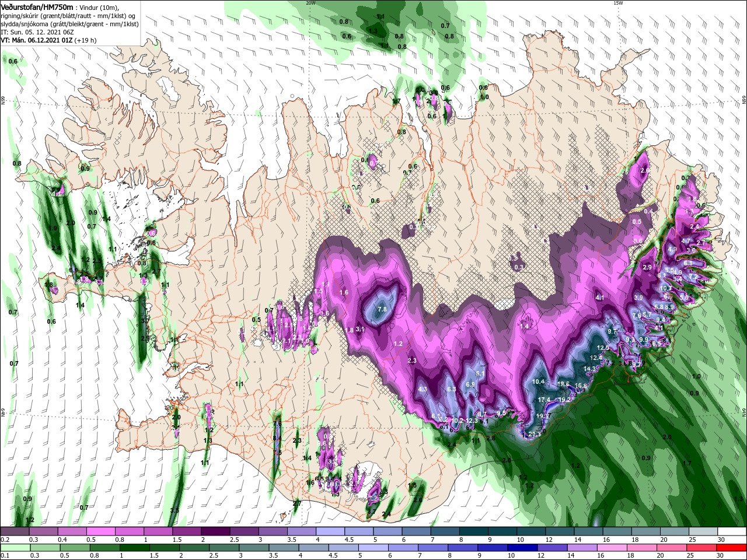Viewport: 747px width, 560px height.
Task: Click the 2.6 value in the northeast snow band
Action: click(x=645, y=170)
